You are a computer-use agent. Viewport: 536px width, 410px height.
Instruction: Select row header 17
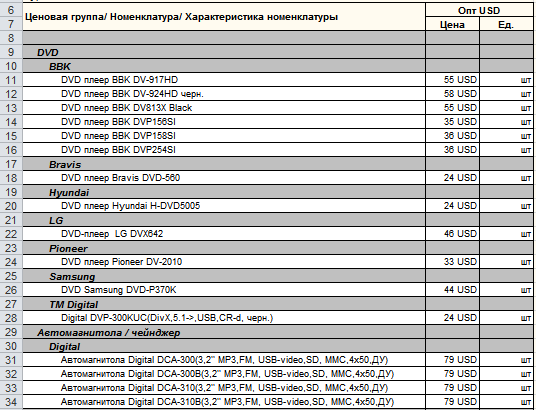[11, 164]
